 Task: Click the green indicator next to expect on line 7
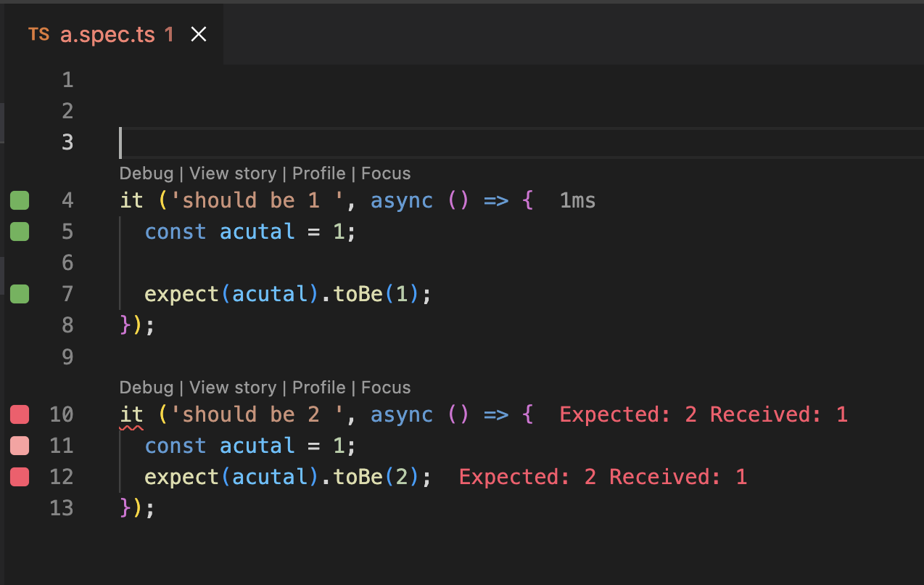[x=20, y=294]
